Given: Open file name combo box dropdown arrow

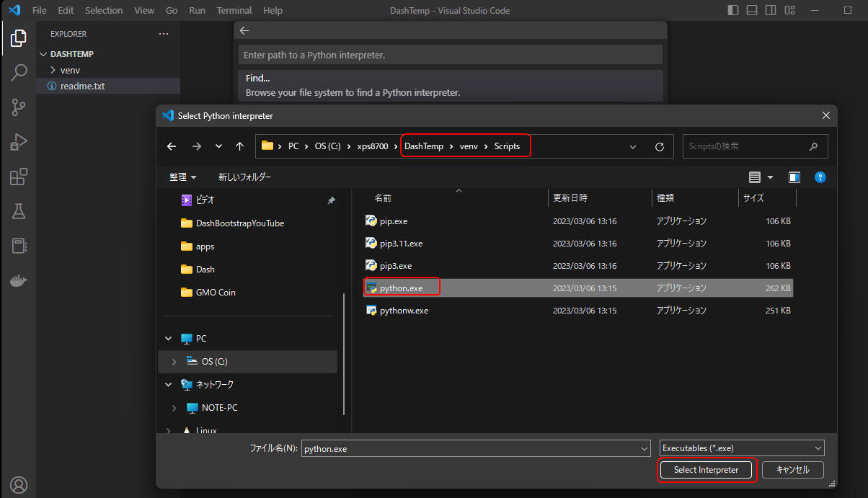Looking at the screenshot, I should tap(645, 448).
